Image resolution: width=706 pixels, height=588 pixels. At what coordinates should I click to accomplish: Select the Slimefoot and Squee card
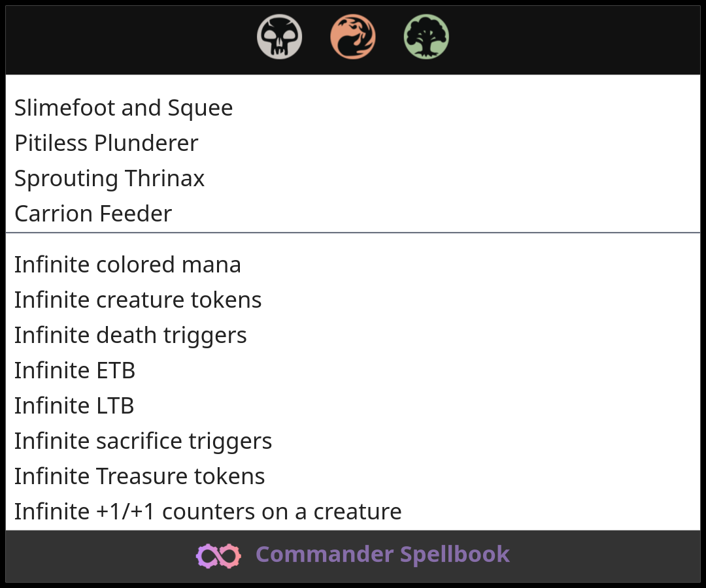(124, 108)
